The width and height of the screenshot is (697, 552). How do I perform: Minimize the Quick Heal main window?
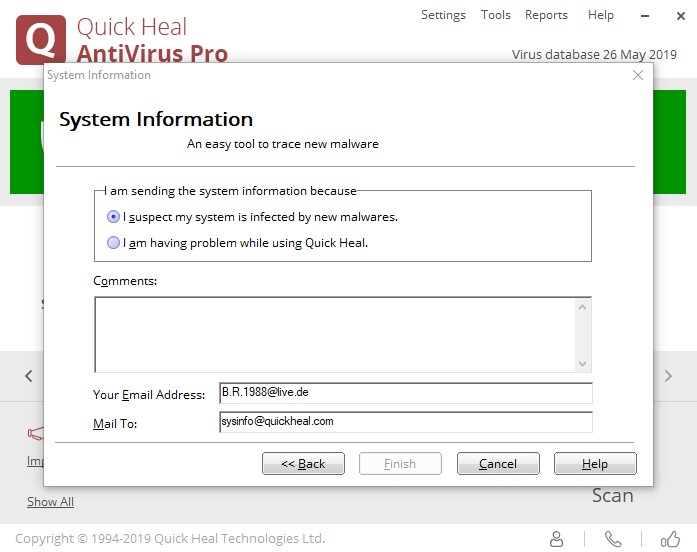click(x=645, y=16)
